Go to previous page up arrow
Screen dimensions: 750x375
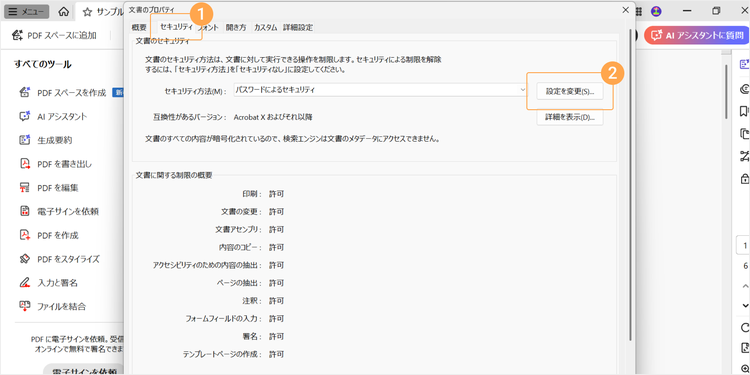[x=745, y=286]
